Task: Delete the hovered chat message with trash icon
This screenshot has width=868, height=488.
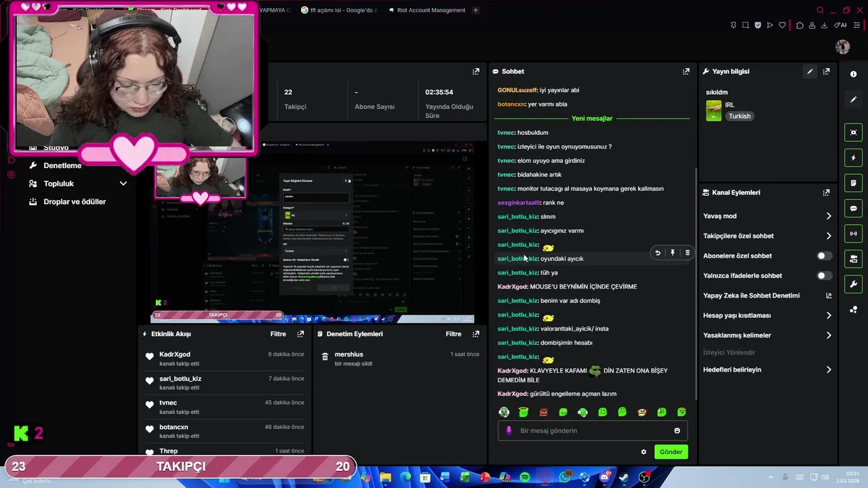Action: pos(687,253)
